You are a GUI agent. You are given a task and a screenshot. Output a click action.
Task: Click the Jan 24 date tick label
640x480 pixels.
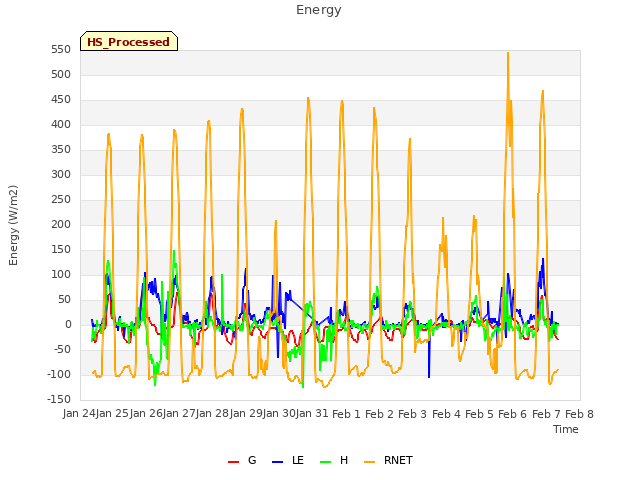pyautogui.click(x=79, y=414)
